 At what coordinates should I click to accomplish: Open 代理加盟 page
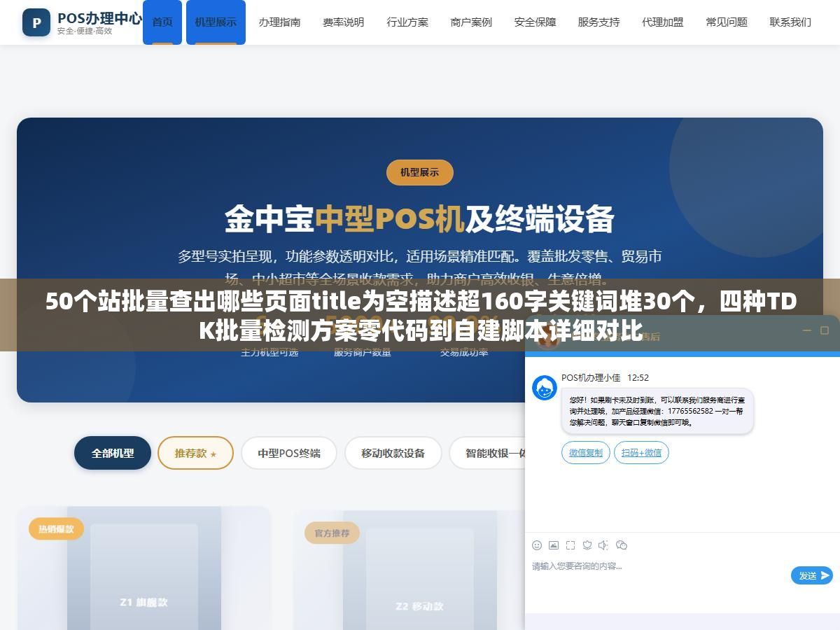[662, 22]
